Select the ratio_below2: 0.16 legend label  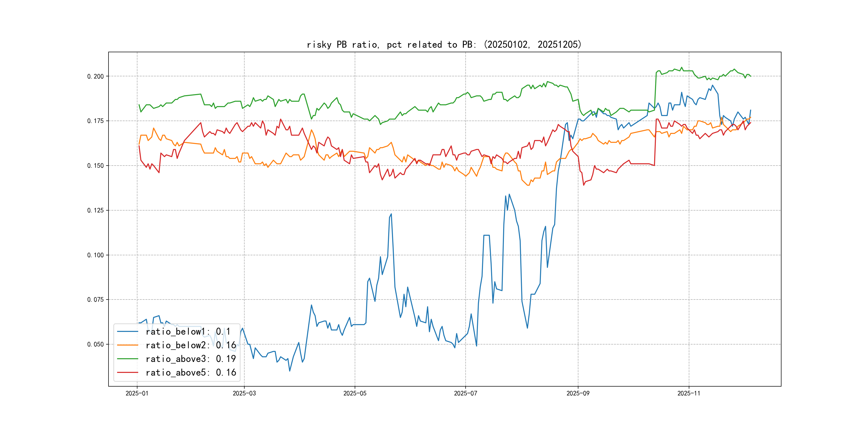191,345
